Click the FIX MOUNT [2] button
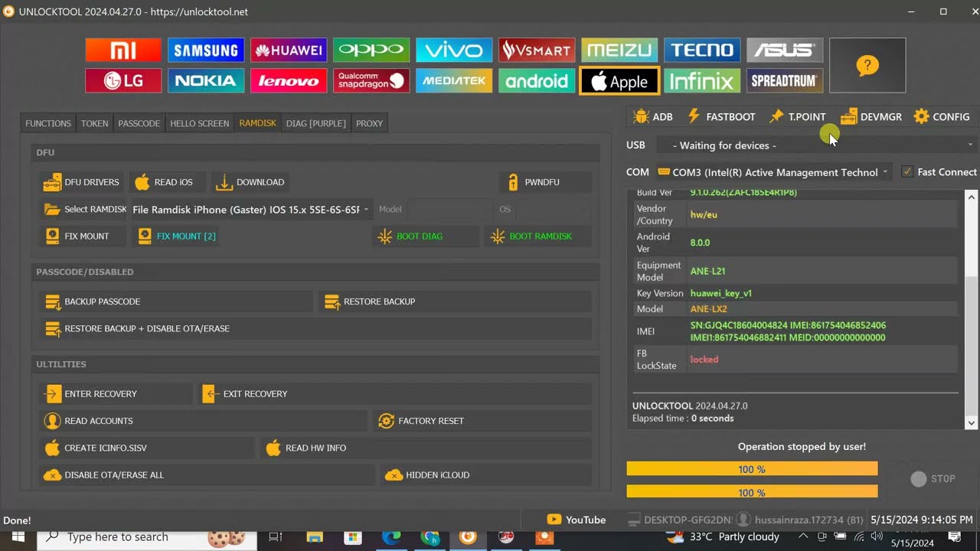The image size is (980, 551). (x=178, y=236)
